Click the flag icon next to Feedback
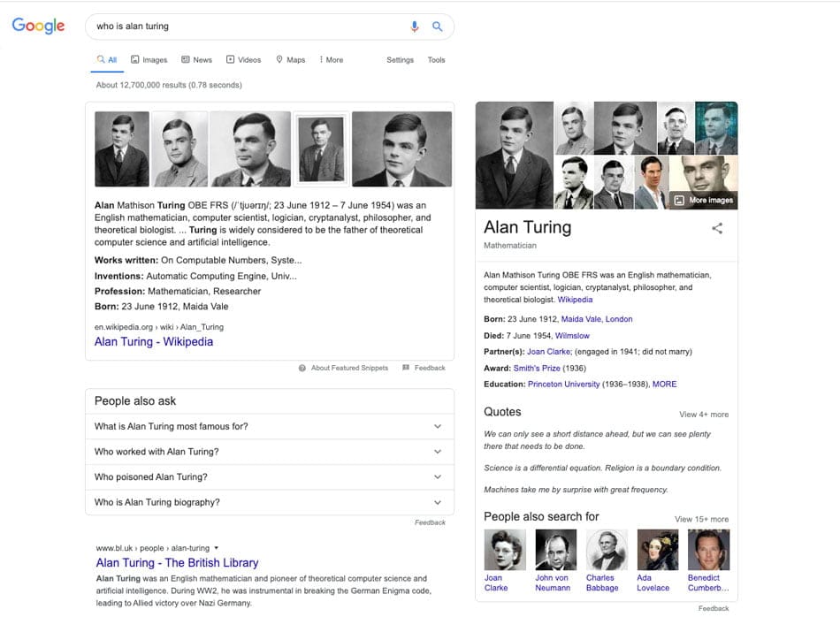The image size is (840, 617). (x=405, y=368)
